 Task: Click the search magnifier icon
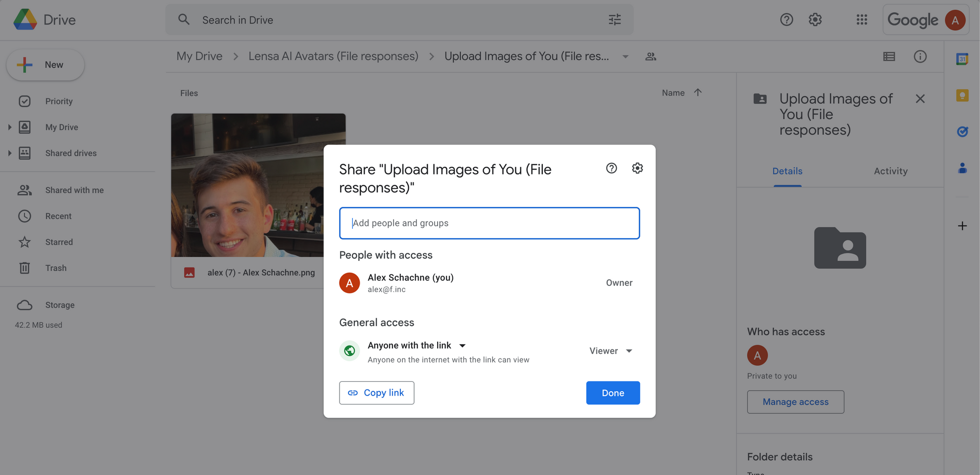(184, 20)
